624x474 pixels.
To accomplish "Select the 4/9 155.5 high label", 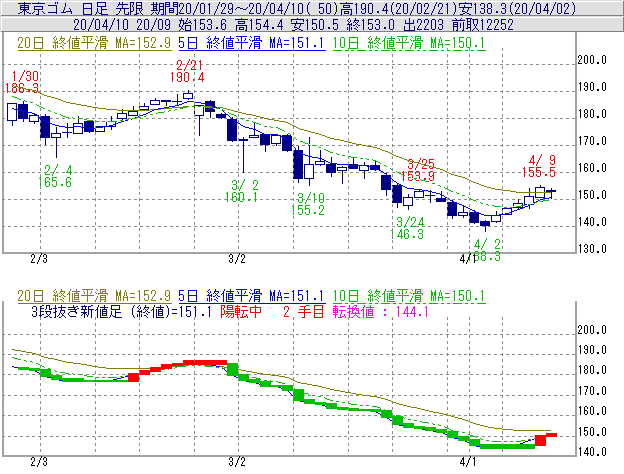I will coord(539,166).
